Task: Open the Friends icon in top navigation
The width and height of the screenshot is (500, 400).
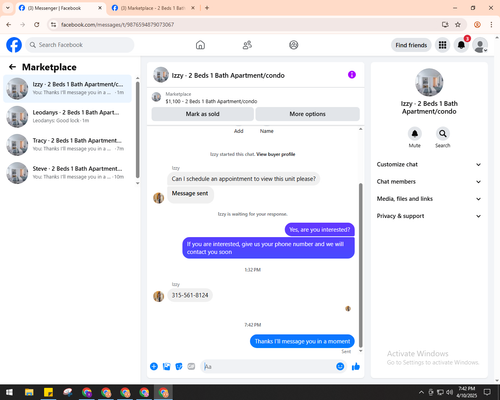Action: point(247,45)
